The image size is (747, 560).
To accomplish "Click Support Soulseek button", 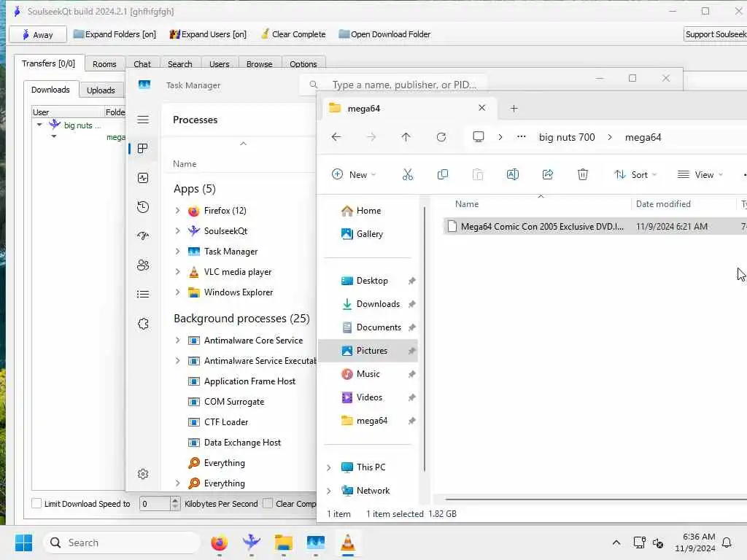I will click(715, 34).
